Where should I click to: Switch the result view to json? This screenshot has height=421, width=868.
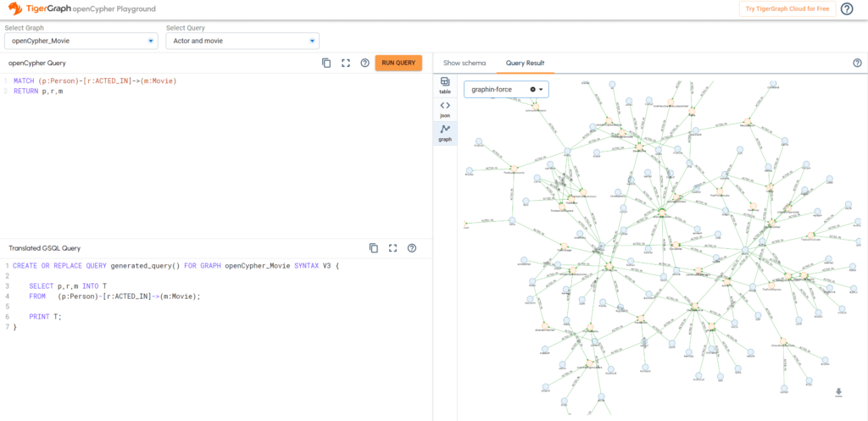click(445, 109)
